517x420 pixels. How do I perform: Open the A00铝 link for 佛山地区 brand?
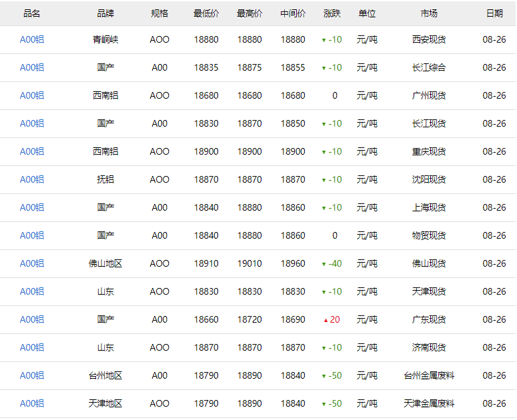click(x=32, y=263)
